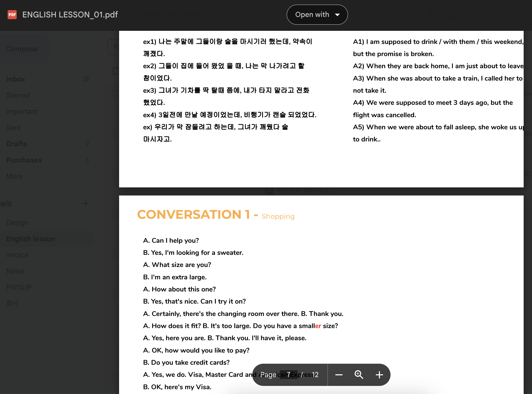The height and width of the screenshot is (394, 532).
Task: Add a new label with plus icon
Action: pyautogui.click(x=86, y=204)
